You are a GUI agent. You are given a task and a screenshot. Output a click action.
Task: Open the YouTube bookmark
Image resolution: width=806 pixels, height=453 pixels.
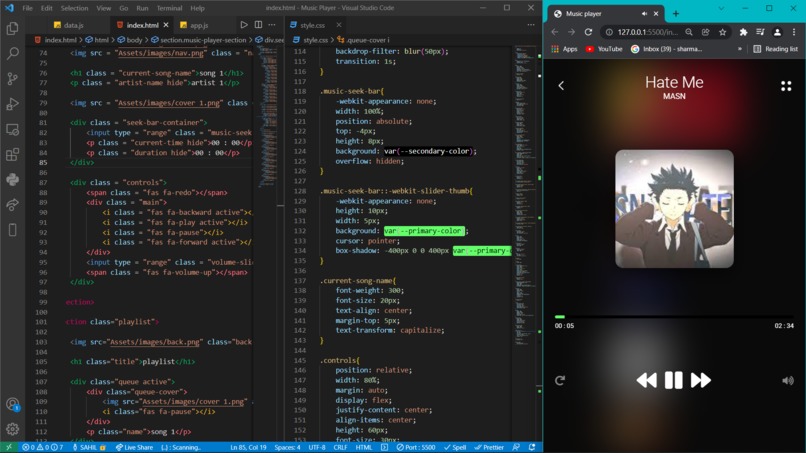pos(604,49)
